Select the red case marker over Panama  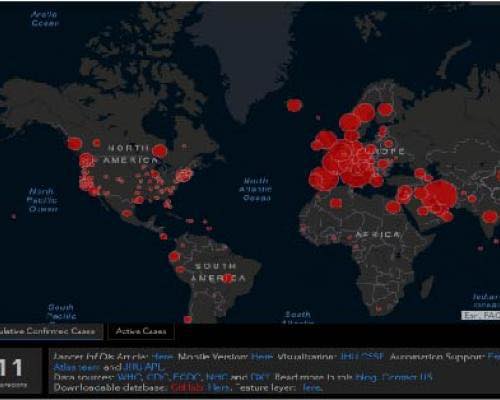click(163, 237)
